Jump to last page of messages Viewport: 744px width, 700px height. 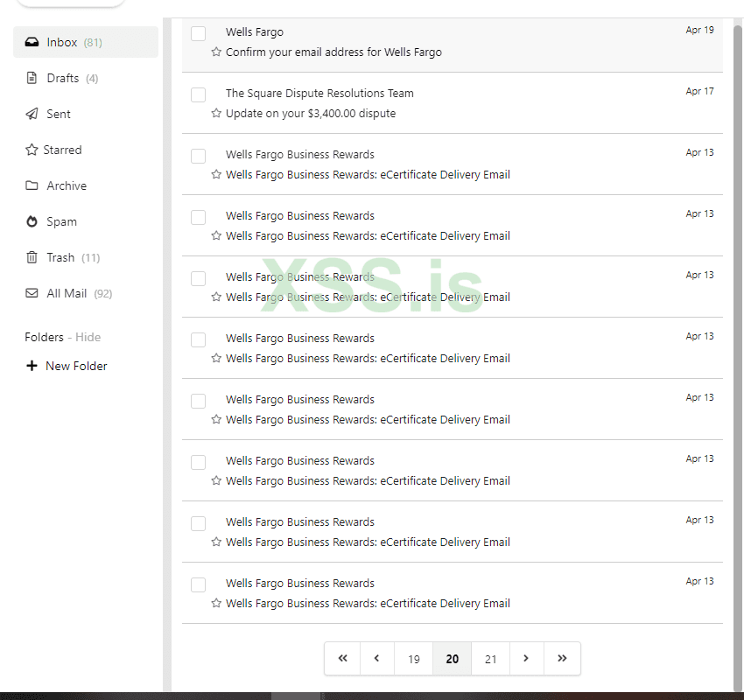coord(562,658)
